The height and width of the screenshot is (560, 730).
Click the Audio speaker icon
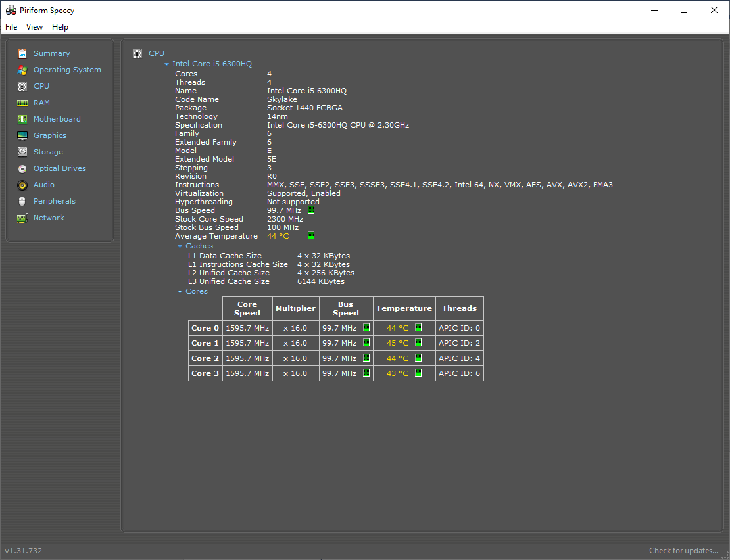pos(22,185)
